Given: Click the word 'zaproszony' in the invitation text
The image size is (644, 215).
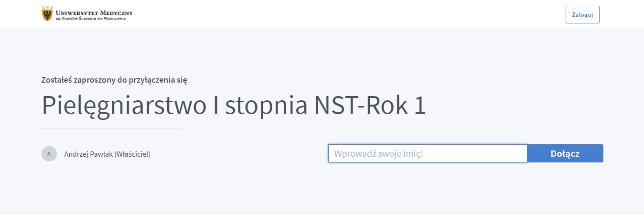Looking at the screenshot, I should pyautogui.click(x=94, y=80).
